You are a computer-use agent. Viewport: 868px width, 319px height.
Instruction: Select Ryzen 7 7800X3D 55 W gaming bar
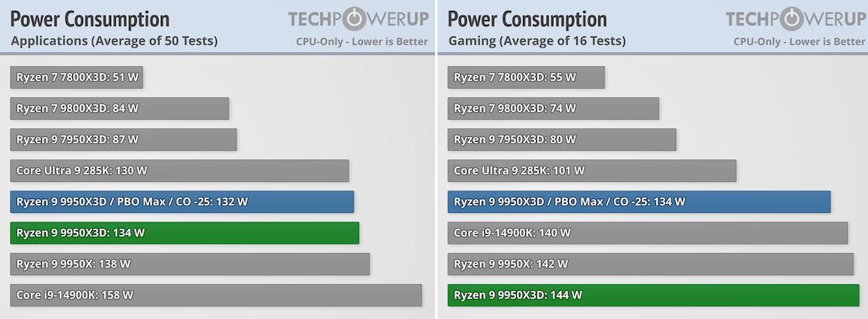tap(526, 78)
